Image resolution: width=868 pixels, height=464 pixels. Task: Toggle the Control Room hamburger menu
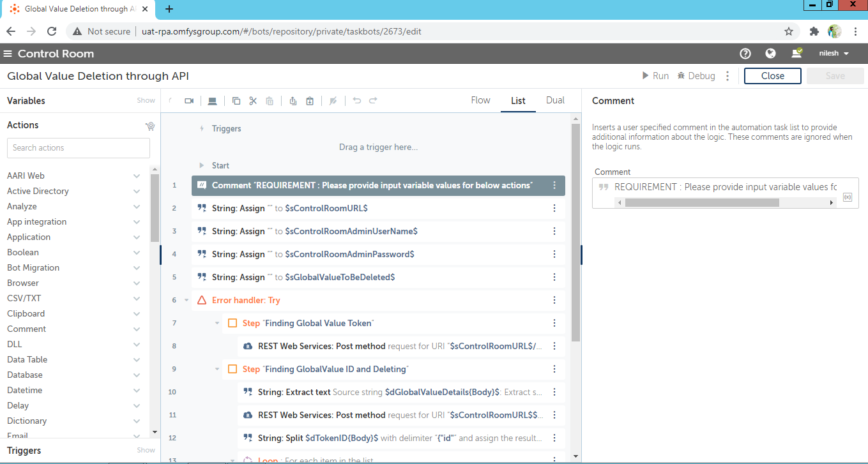click(8, 54)
